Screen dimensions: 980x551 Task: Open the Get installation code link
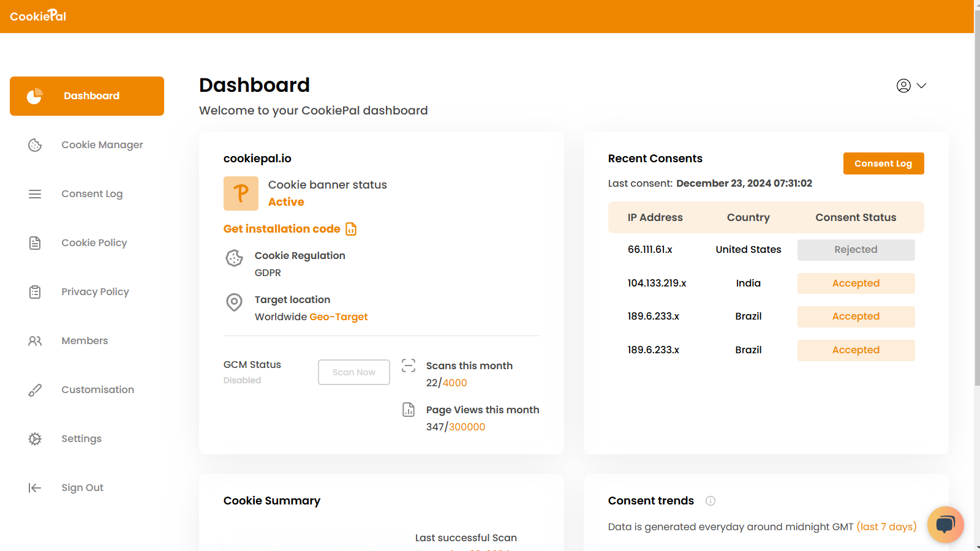[282, 229]
